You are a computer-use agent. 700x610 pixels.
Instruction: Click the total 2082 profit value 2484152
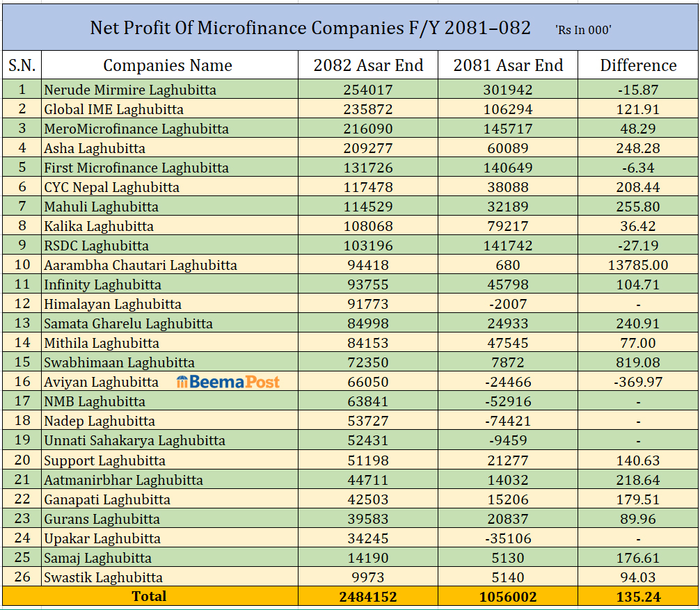(368, 597)
